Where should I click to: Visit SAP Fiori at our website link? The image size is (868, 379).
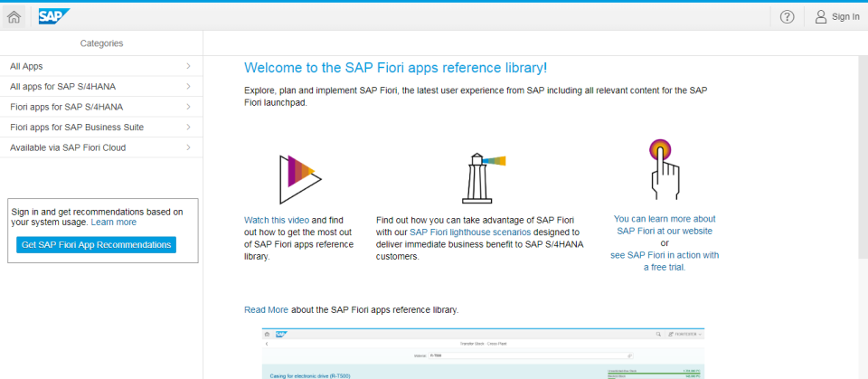pos(665,231)
